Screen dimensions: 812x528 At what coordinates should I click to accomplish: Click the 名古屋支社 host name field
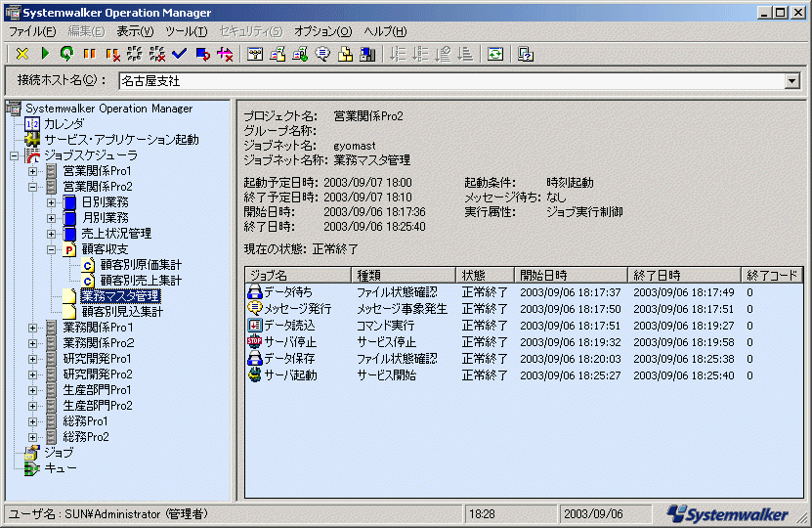(x=451, y=81)
